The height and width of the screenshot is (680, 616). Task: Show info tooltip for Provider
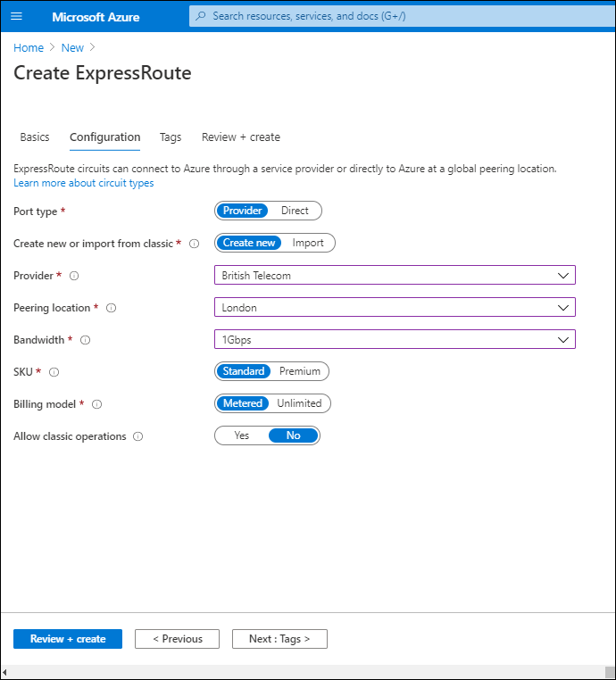(x=74, y=276)
